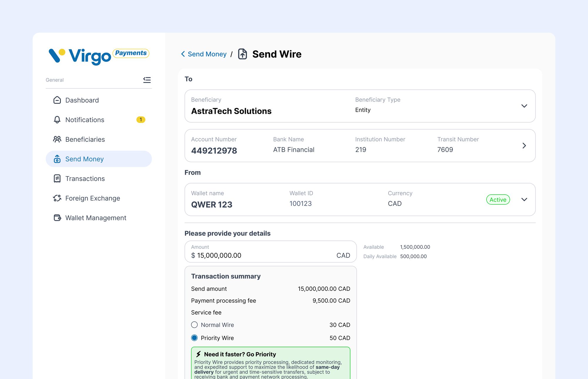Click the 30 CAD Normal Wire fee

[340, 325]
